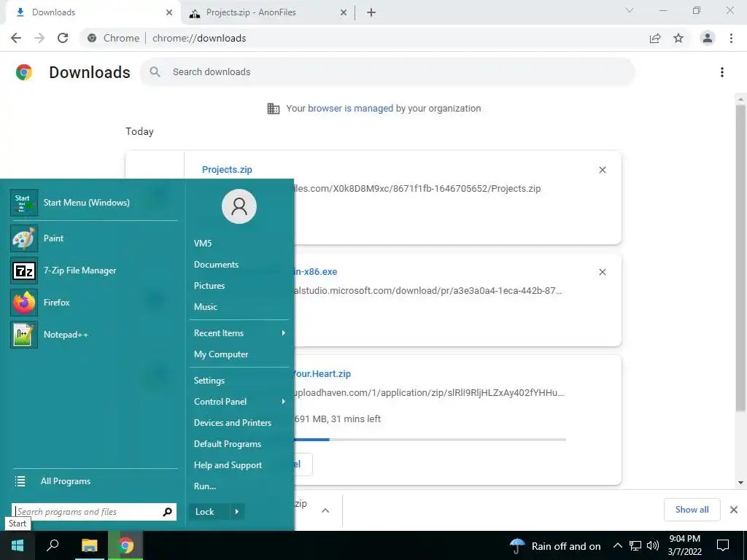This screenshot has width=747, height=560.
Task: Click the downloads page vertical scrollbar
Action: click(740, 257)
